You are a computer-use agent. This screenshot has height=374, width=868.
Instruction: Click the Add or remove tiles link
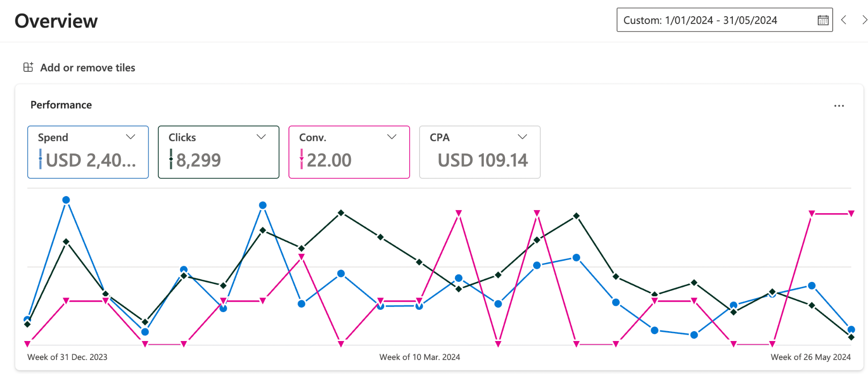[88, 68]
